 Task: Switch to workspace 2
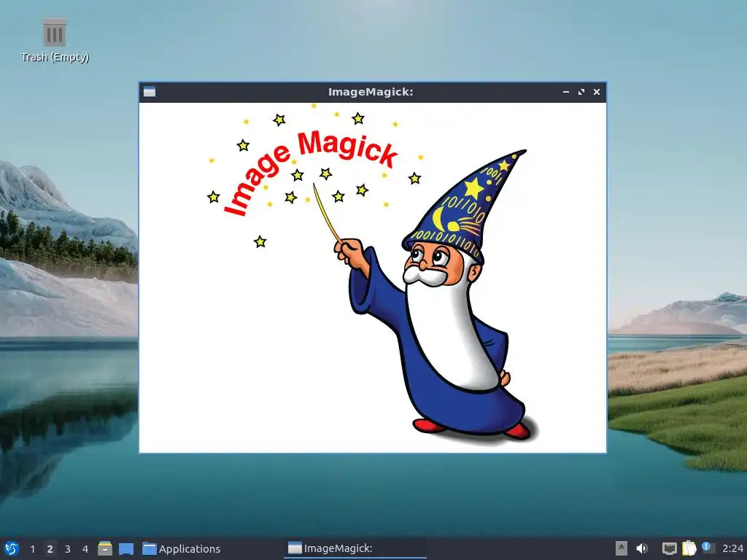50,549
